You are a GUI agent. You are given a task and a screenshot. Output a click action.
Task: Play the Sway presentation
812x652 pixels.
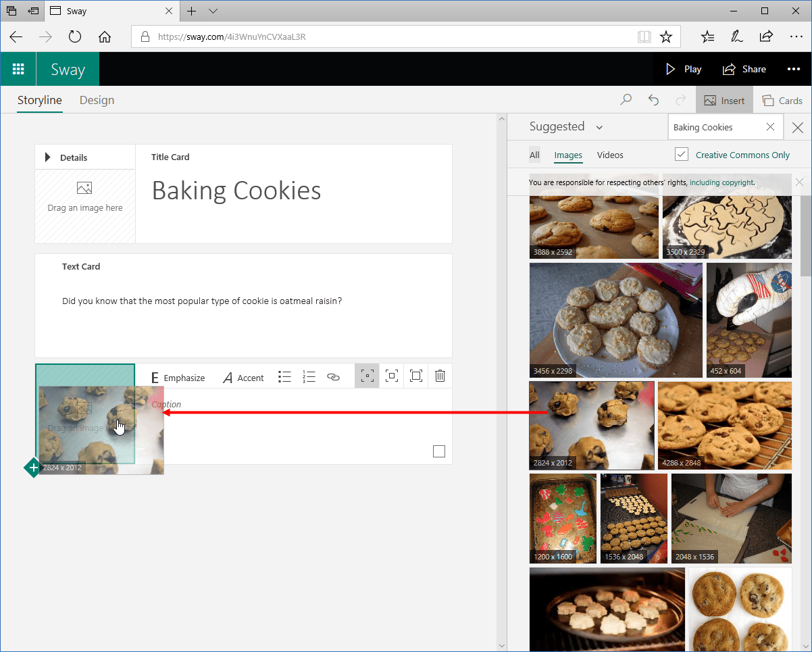pos(684,69)
